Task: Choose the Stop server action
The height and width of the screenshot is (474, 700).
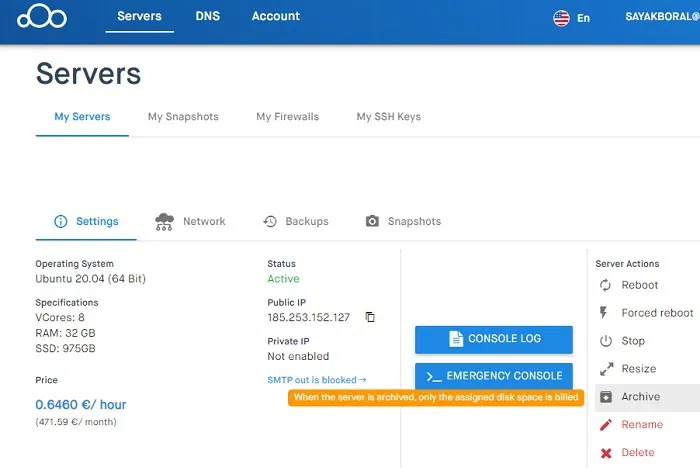Action: coord(633,341)
